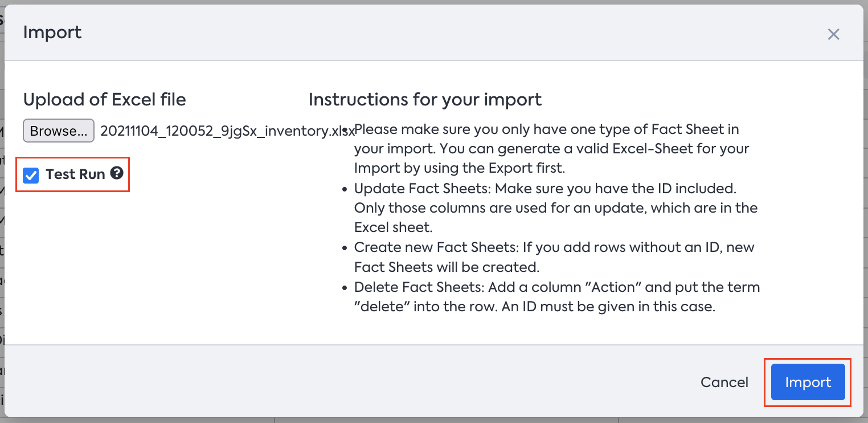Click the question mark help icon beside Test Run
The image size is (868, 423).
pos(117,173)
